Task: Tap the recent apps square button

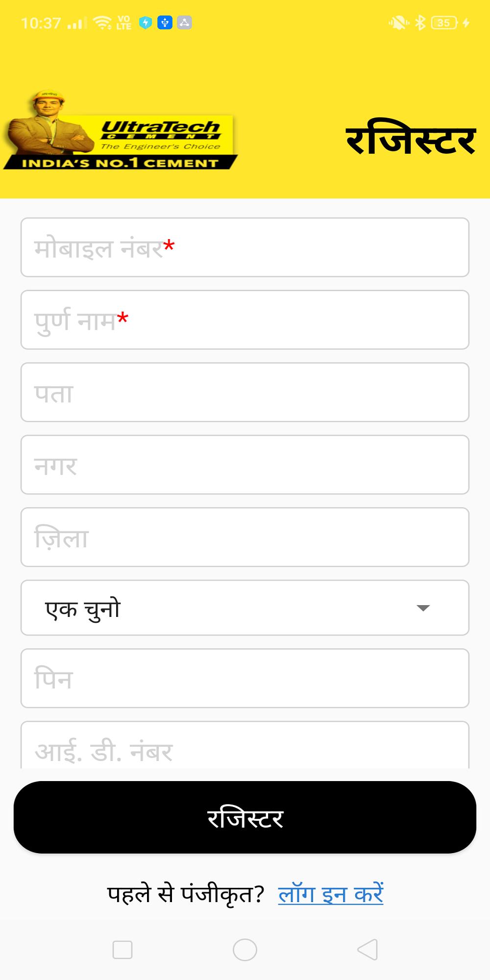Action: coord(122,950)
